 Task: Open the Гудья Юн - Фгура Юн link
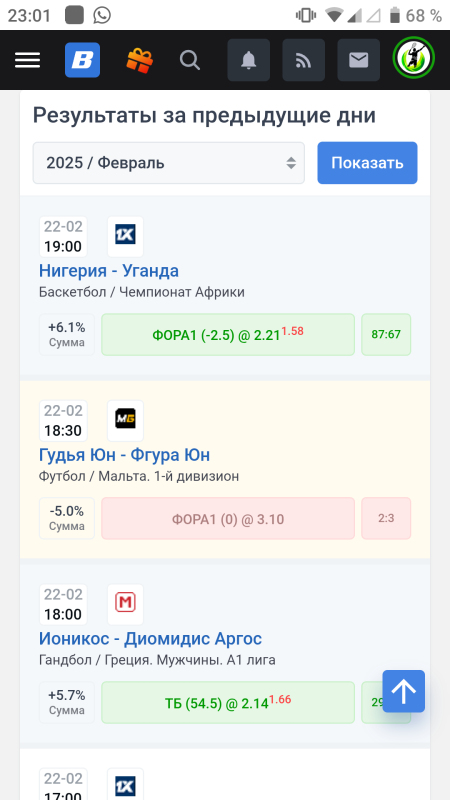tap(124, 455)
